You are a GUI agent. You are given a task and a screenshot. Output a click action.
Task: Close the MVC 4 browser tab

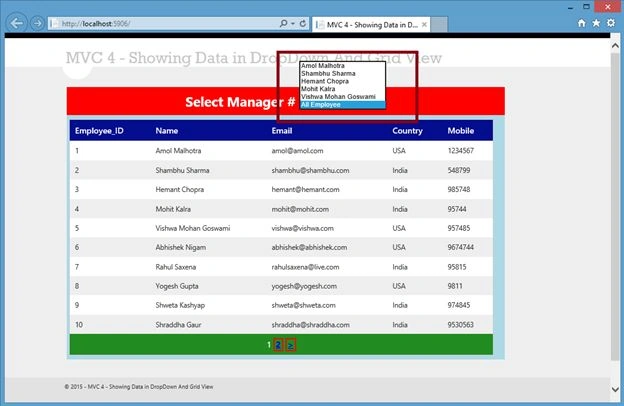click(x=424, y=24)
